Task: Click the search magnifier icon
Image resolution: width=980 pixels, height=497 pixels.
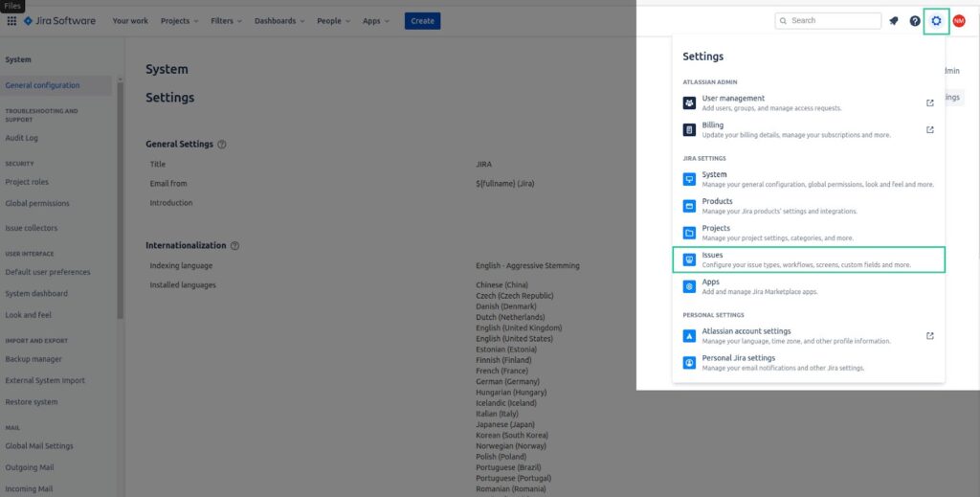Action: [783, 21]
